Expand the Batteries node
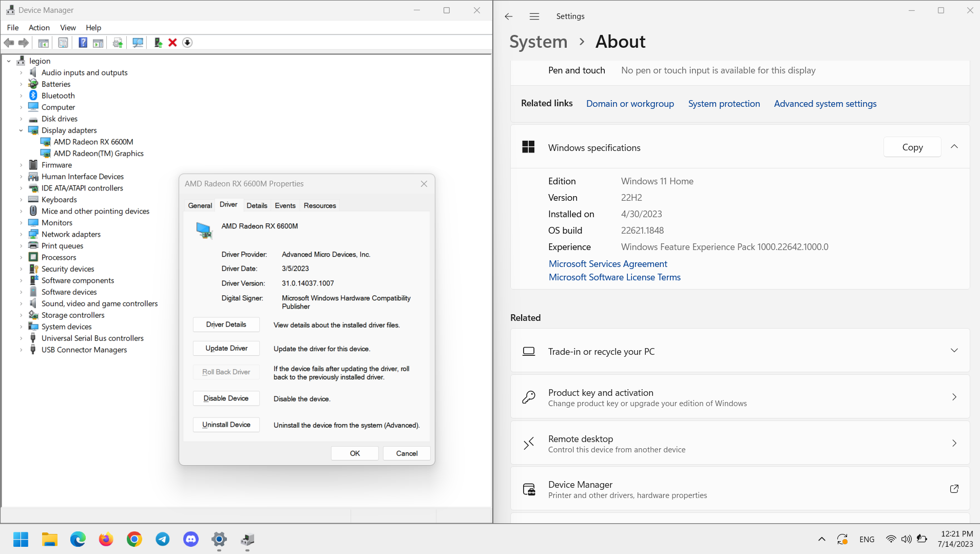Screen dimensions: 980x554 pos(21,84)
